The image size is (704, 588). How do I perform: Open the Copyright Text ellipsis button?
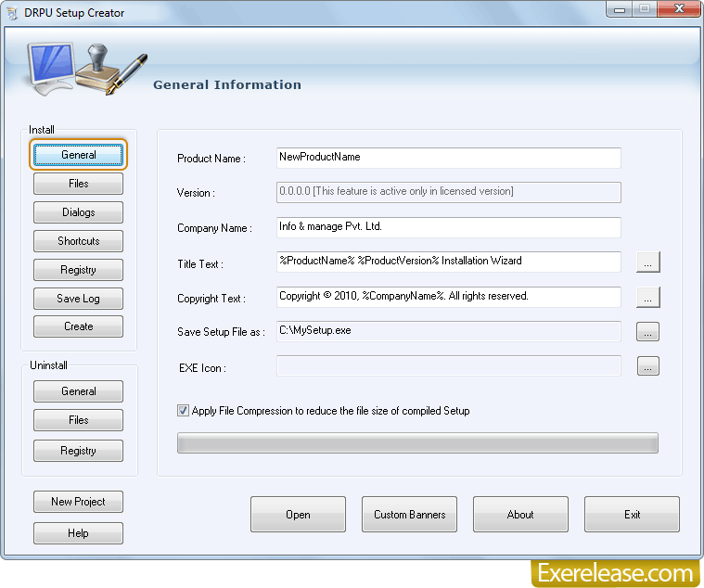(x=647, y=297)
